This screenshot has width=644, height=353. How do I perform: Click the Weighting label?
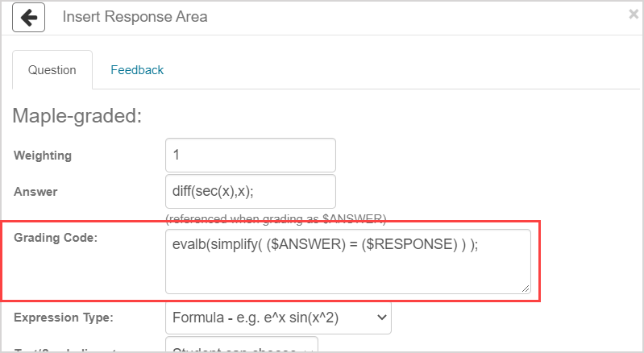pos(43,156)
